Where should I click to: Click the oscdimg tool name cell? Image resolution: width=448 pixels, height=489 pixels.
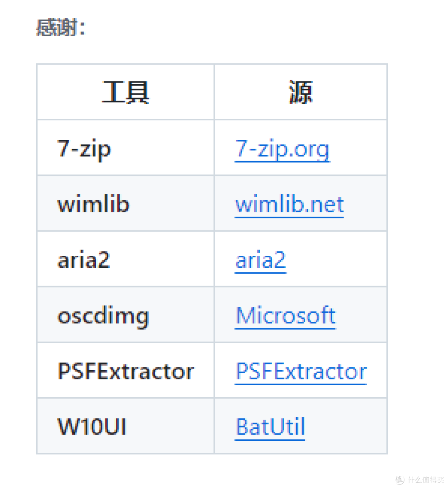click(x=103, y=315)
